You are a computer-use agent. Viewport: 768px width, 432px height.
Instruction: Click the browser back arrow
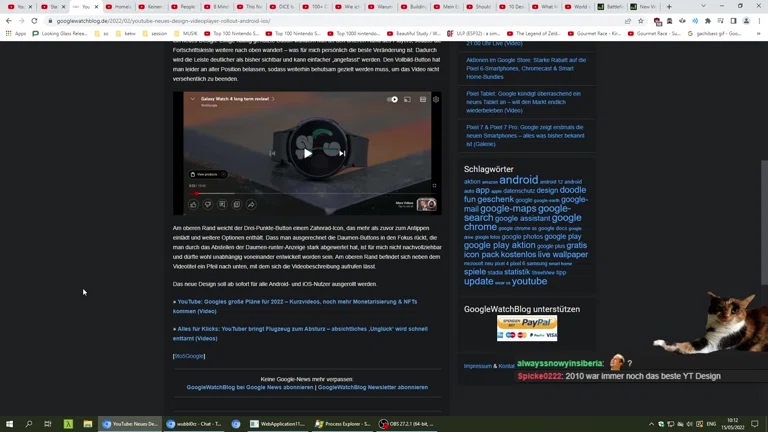(9, 21)
